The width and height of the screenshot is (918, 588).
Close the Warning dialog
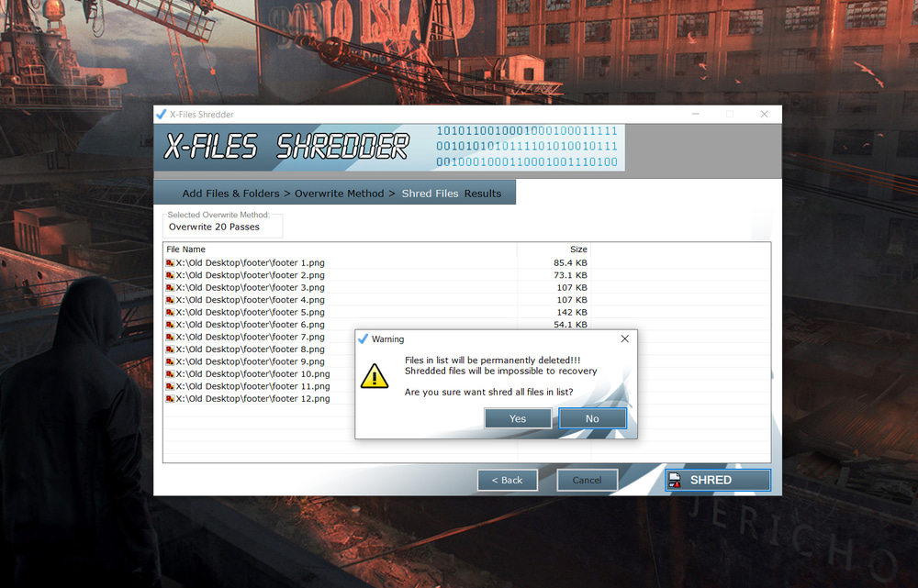point(624,338)
